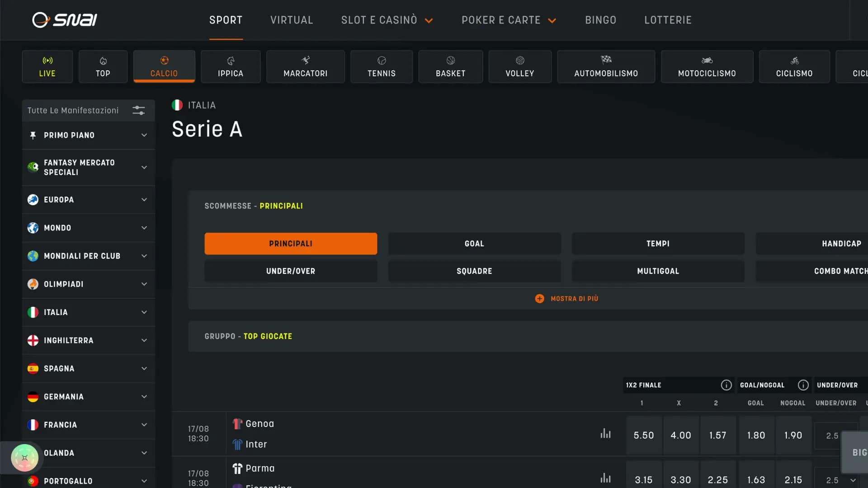Open the Tennis sports category

381,66
